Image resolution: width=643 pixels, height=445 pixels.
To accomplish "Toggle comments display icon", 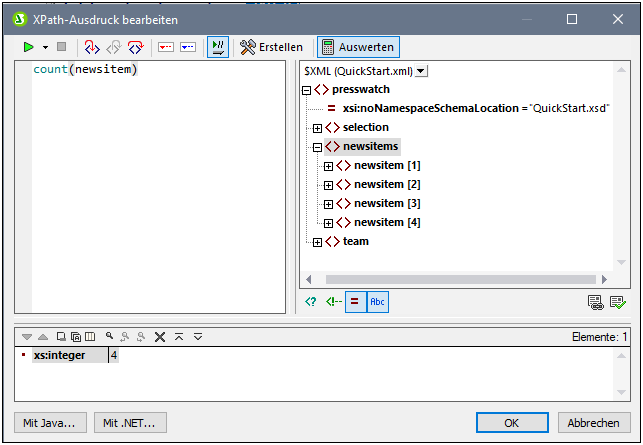I will 334,302.
